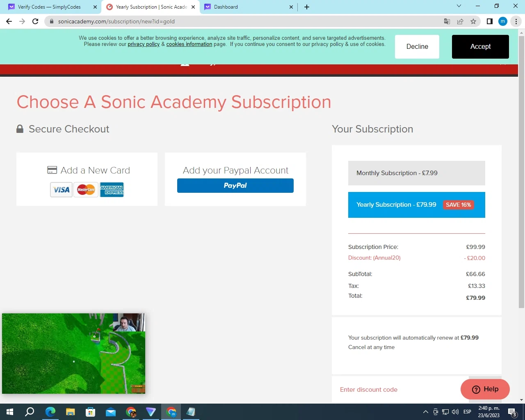525x420 pixels.
Task: Open Microsoft Store from taskbar
Action: point(91,412)
